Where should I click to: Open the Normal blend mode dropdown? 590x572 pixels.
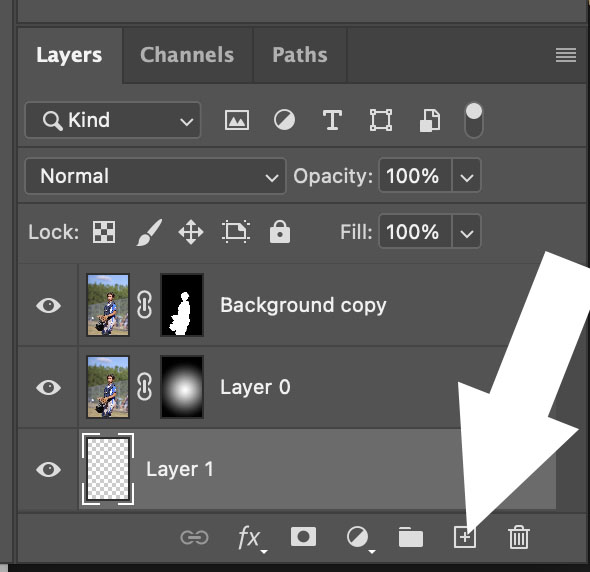point(155,176)
